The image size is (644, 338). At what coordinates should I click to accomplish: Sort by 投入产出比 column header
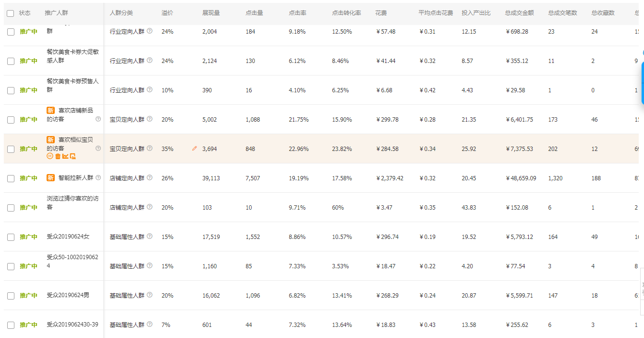click(x=476, y=13)
